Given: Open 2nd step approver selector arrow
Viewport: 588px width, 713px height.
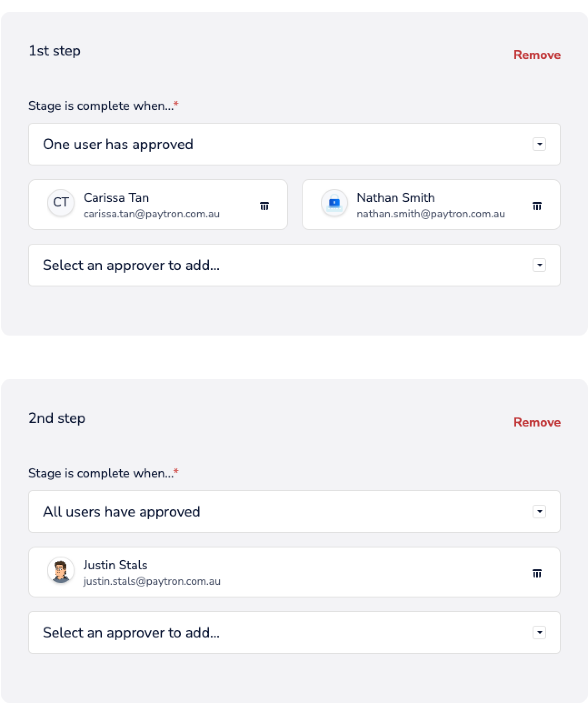Looking at the screenshot, I should point(539,633).
